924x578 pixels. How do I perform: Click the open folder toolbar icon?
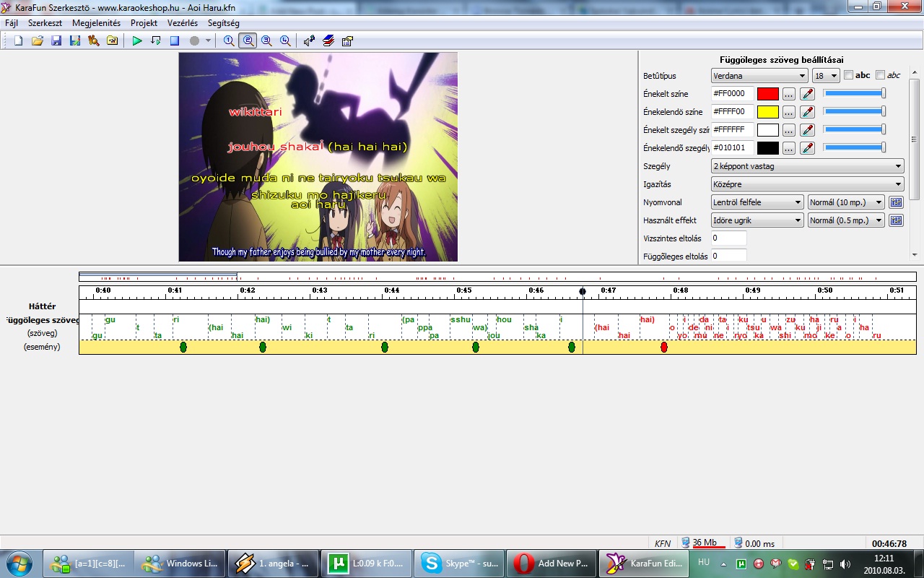(38, 41)
